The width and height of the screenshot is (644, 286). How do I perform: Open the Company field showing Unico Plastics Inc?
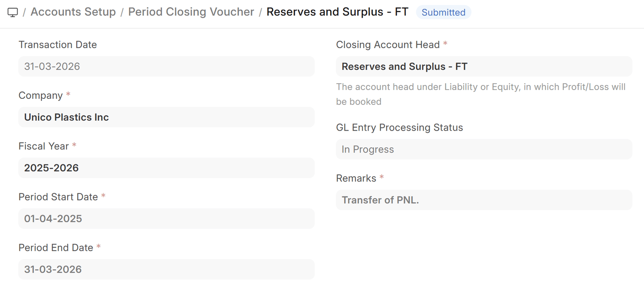tap(166, 117)
